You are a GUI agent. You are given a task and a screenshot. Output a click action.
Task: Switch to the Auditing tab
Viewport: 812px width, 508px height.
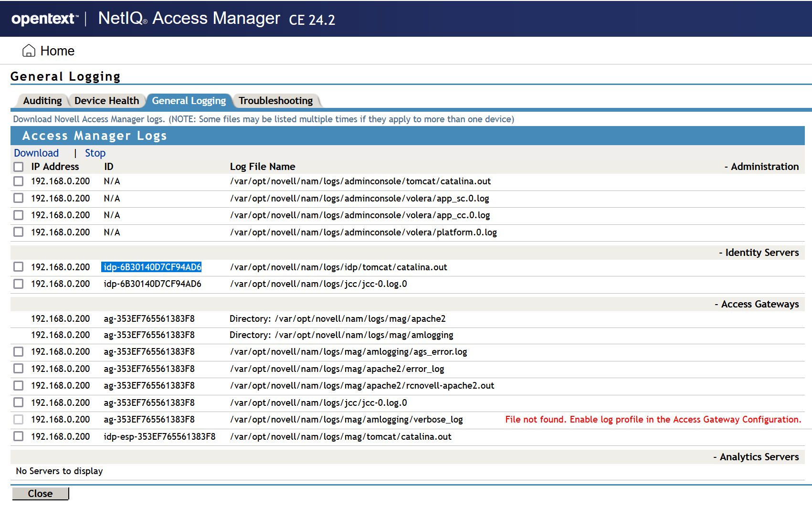coord(42,101)
